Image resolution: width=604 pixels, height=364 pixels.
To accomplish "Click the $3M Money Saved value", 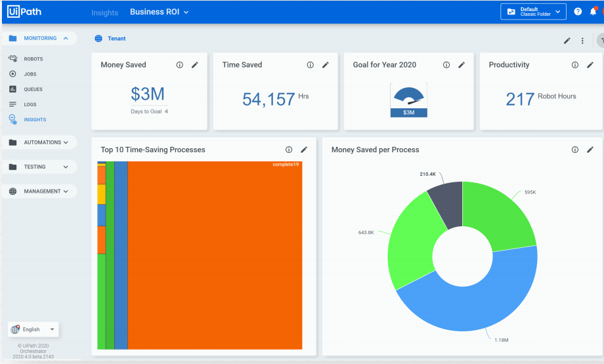I will pyautogui.click(x=148, y=94).
